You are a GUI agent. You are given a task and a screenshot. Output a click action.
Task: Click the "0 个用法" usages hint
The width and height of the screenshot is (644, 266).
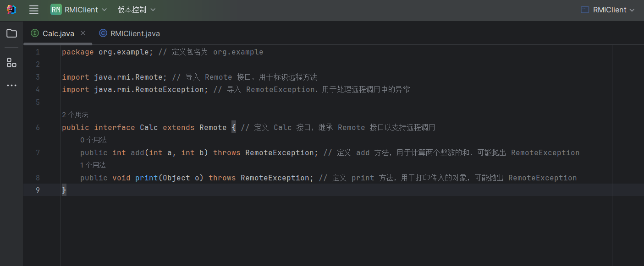[x=94, y=140]
